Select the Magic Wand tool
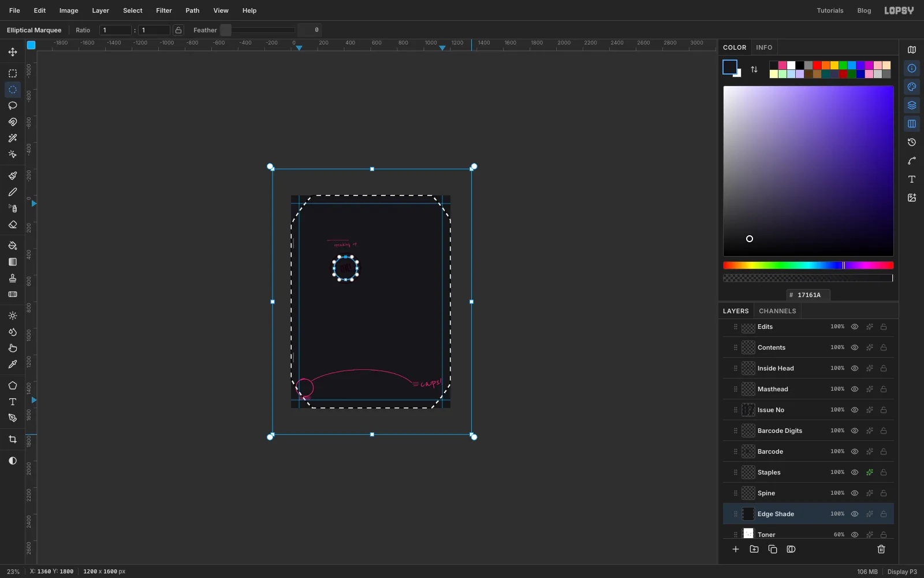The width and height of the screenshot is (924, 578). 13,138
